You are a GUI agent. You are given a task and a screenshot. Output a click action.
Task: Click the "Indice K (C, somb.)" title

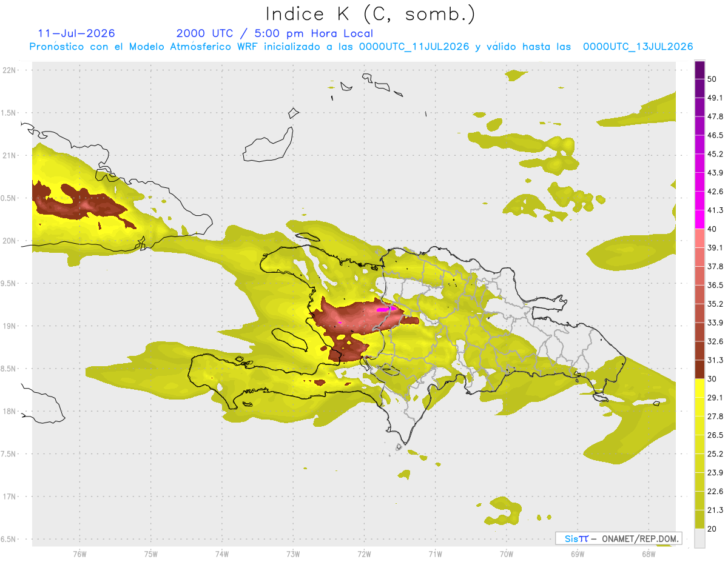[x=370, y=14]
